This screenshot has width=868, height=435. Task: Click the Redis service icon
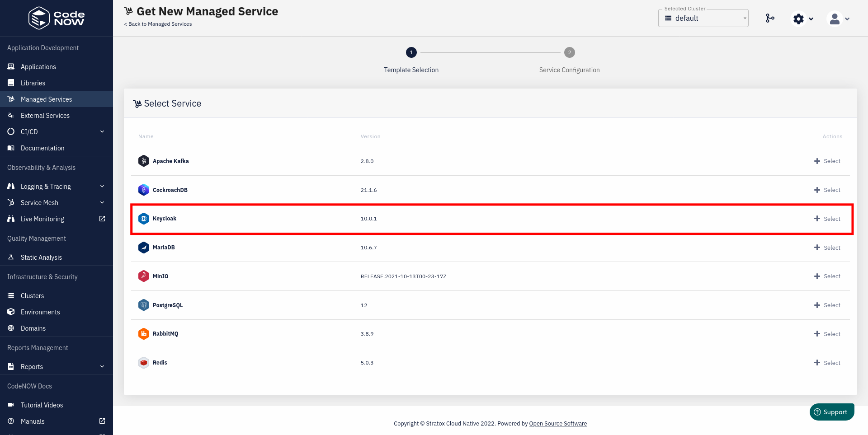144,363
